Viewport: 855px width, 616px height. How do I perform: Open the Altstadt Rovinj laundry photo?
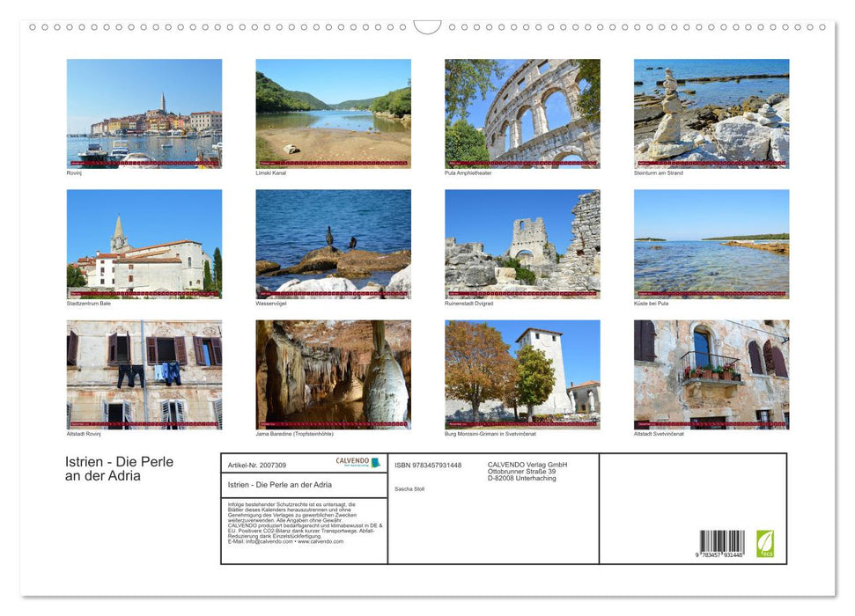(144, 374)
